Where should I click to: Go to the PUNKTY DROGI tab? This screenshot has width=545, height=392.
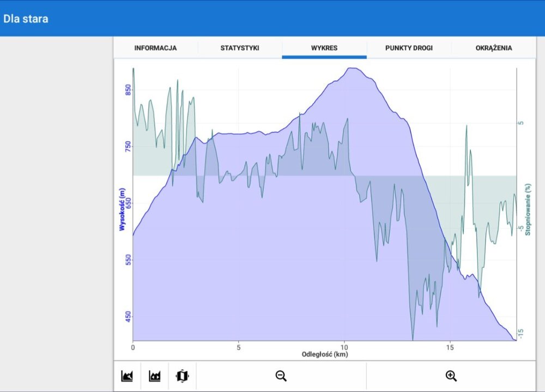(409, 48)
